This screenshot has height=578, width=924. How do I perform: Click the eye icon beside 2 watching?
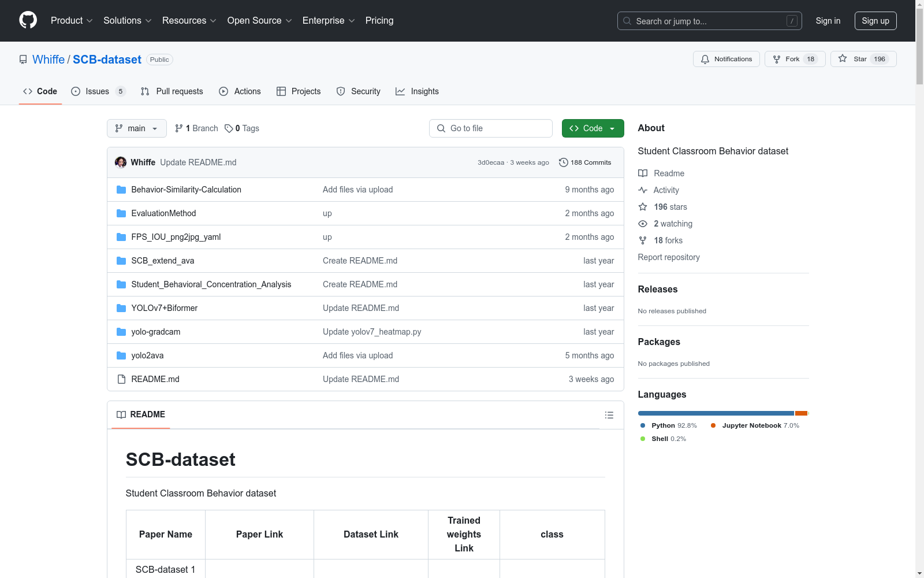(643, 224)
